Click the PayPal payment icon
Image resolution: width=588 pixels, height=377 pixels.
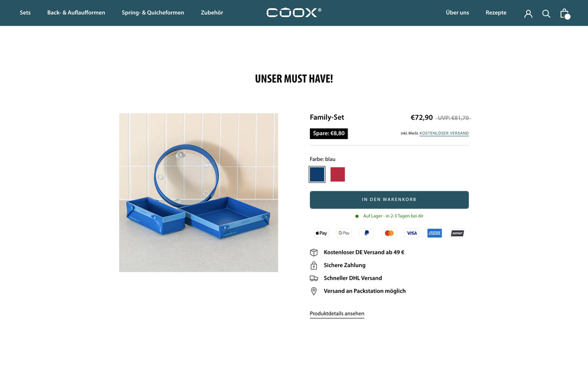coord(367,233)
